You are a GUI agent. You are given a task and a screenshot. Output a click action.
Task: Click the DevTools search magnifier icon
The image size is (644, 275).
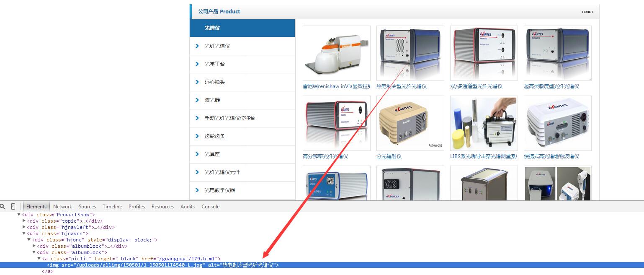[x=3, y=206]
